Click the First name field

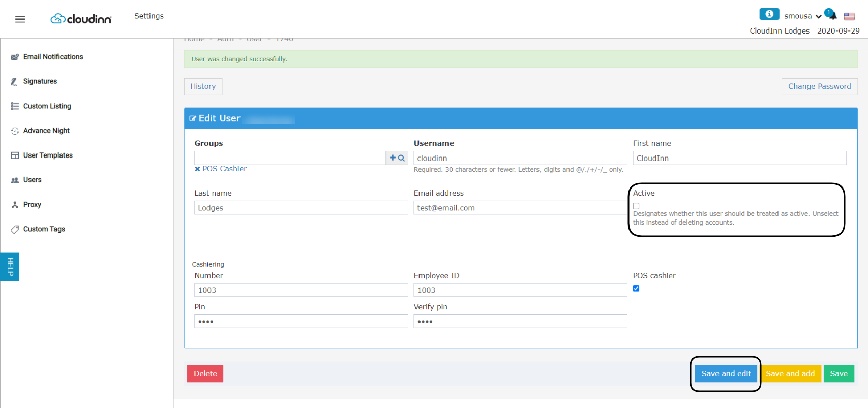click(x=739, y=158)
